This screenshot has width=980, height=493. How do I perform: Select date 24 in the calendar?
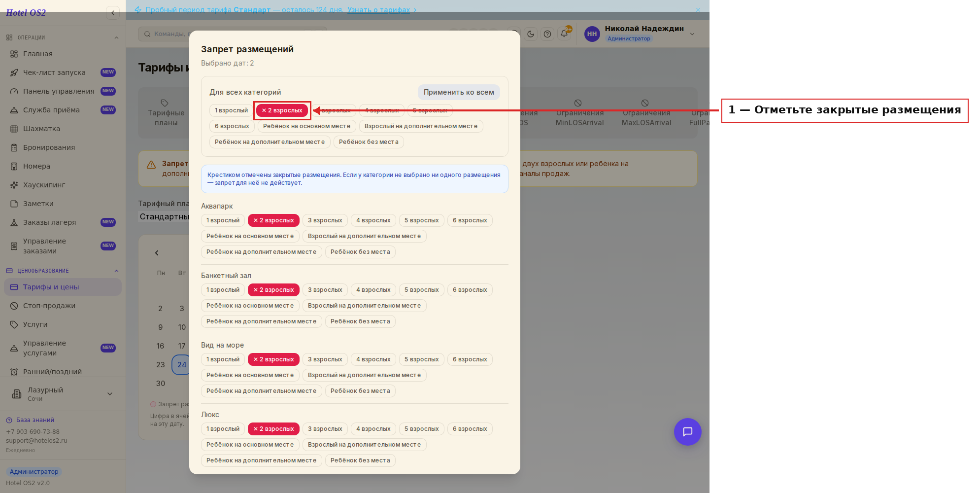pyautogui.click(x=182, y=365)
